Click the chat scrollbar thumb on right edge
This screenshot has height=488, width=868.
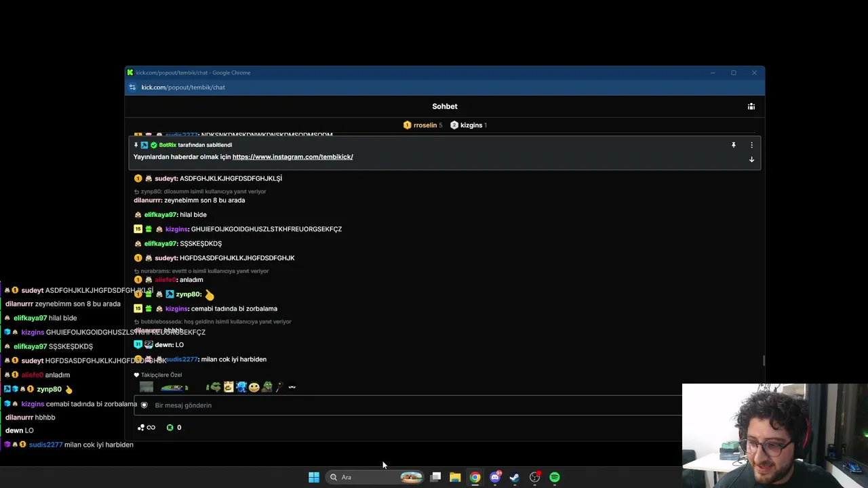[764, 361]
